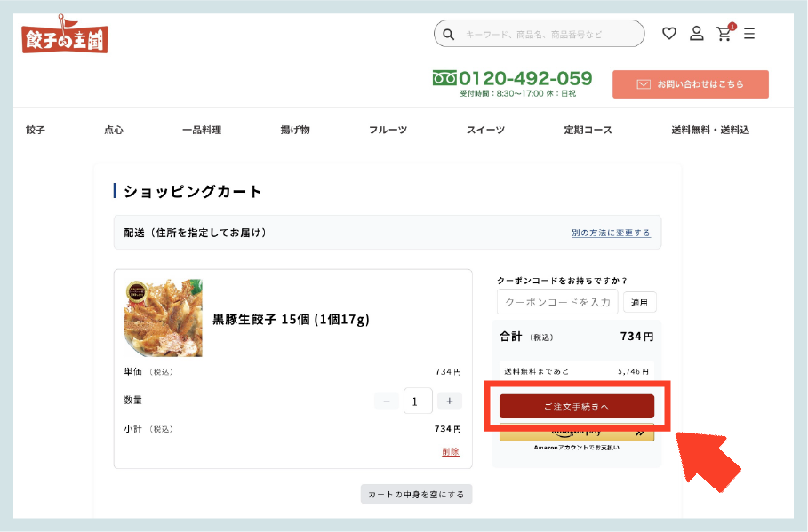The height and width of the screenshot is (532, 808).
Task: Click the カートの中身を空にする button
Action: coord(416,495)
